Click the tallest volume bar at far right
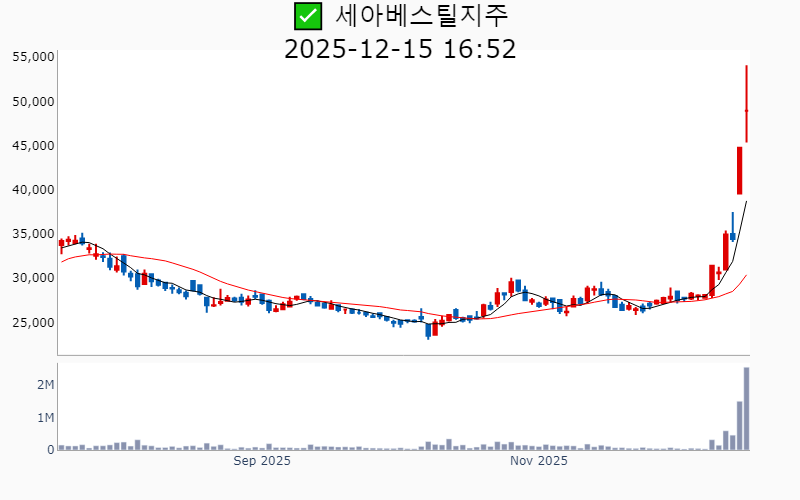The width and height of the screenshot is (800, 500). point(746,409)
